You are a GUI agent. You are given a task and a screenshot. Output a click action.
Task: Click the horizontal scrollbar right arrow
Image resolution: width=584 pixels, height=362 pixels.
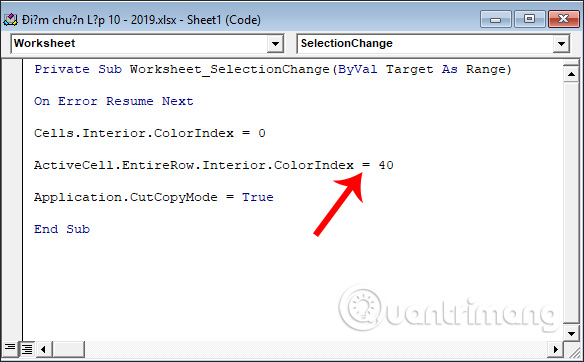pos(555,349)
